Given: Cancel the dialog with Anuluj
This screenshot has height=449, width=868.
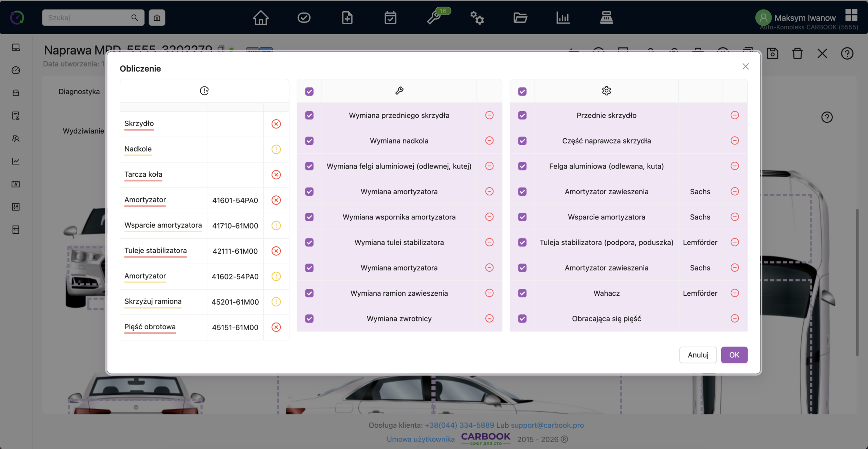Looking at the screenshot, I should point(698,355).
